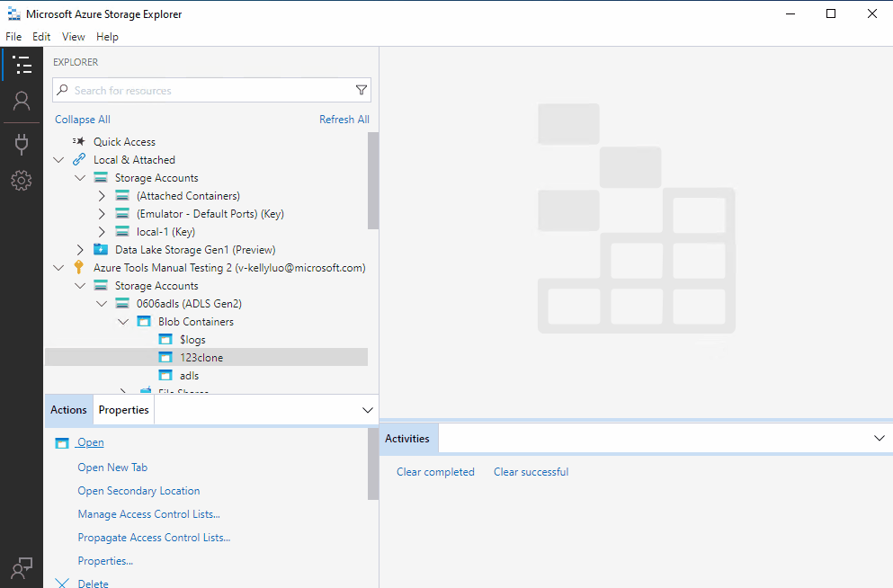Collapse the Local & Attached tree node
The width and height of the screenshot is (893, 588).
point(58,159)
